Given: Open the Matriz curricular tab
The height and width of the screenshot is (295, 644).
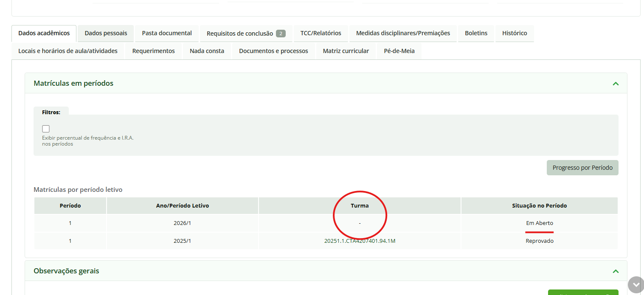Looking at the screenshot, I should click(346, 51).
